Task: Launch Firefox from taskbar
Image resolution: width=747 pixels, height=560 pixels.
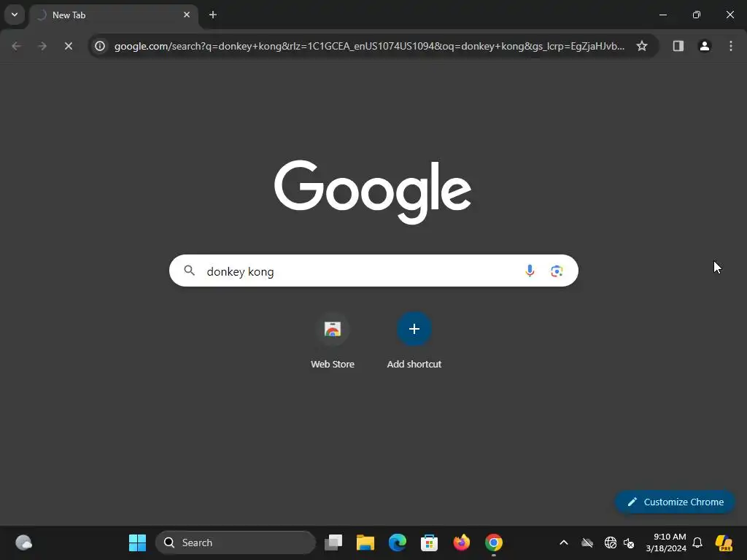Action: click(461, 542)
